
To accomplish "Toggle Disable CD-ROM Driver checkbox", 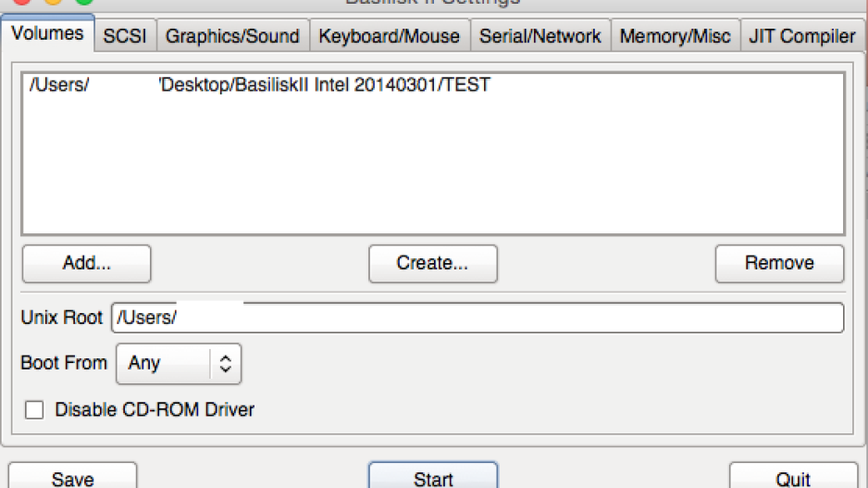I will 34,410.
